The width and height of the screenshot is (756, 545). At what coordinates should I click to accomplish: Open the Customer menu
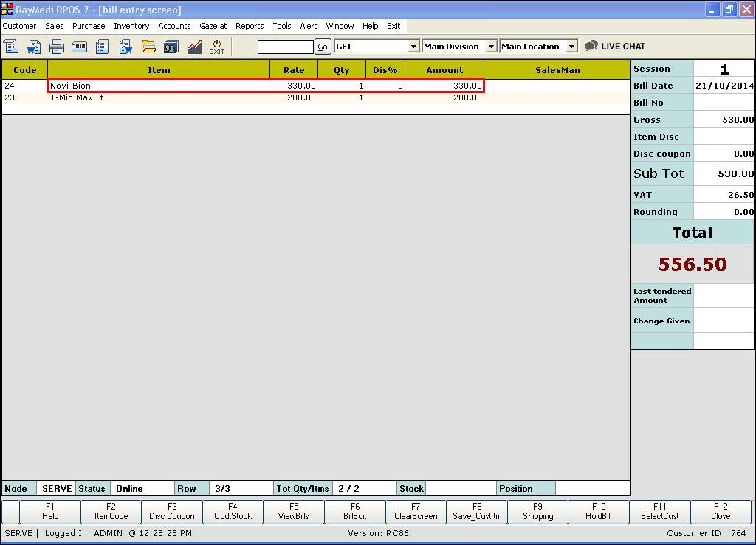click(x=19, y=26)
